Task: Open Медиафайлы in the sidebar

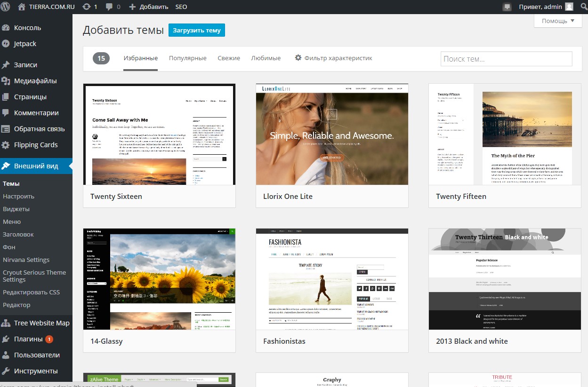Action: (x=35, y=81)
